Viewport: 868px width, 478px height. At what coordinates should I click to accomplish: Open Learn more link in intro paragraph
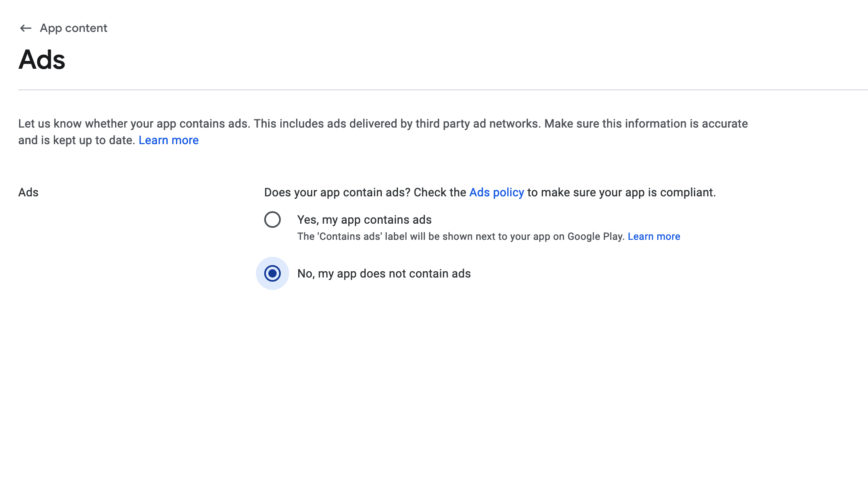coord(169,140)
